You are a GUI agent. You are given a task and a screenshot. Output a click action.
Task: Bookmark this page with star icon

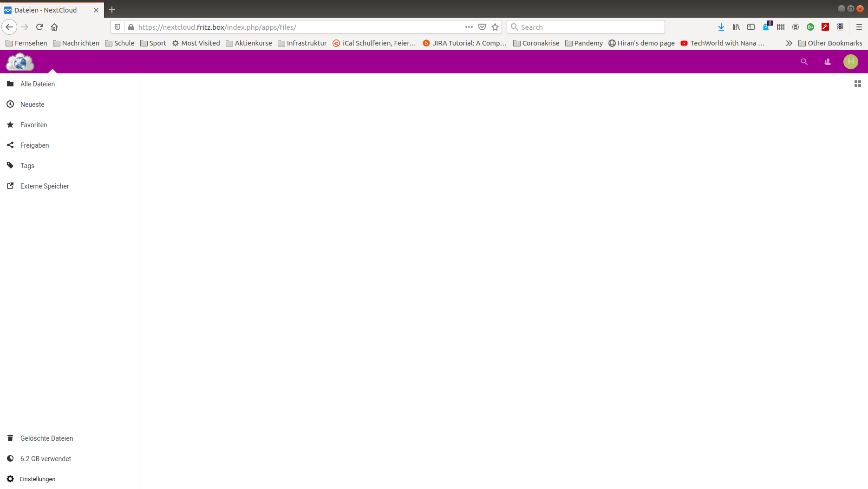click(495, 27)
